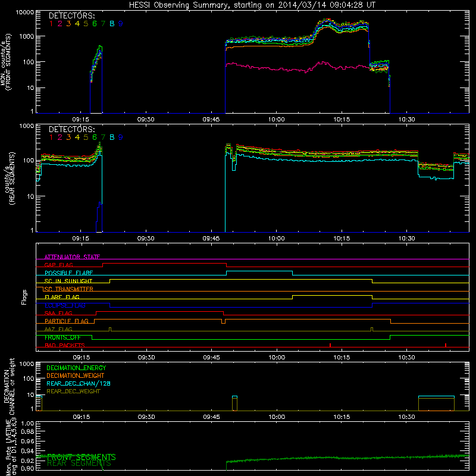This screenshot has height=476, width=476.
Task: Click the FRONT SEGMENTS livetime legend label
Action: (x=82, y=457)
